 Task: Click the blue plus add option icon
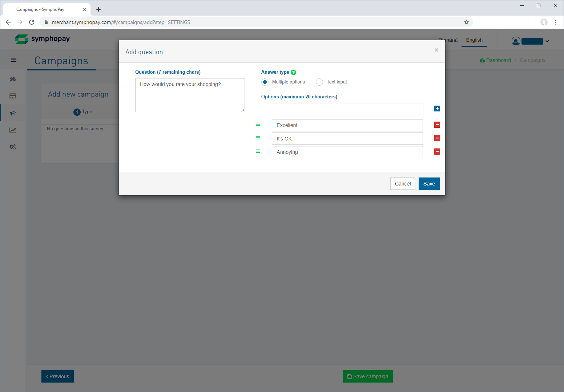(x=437, y=109)
